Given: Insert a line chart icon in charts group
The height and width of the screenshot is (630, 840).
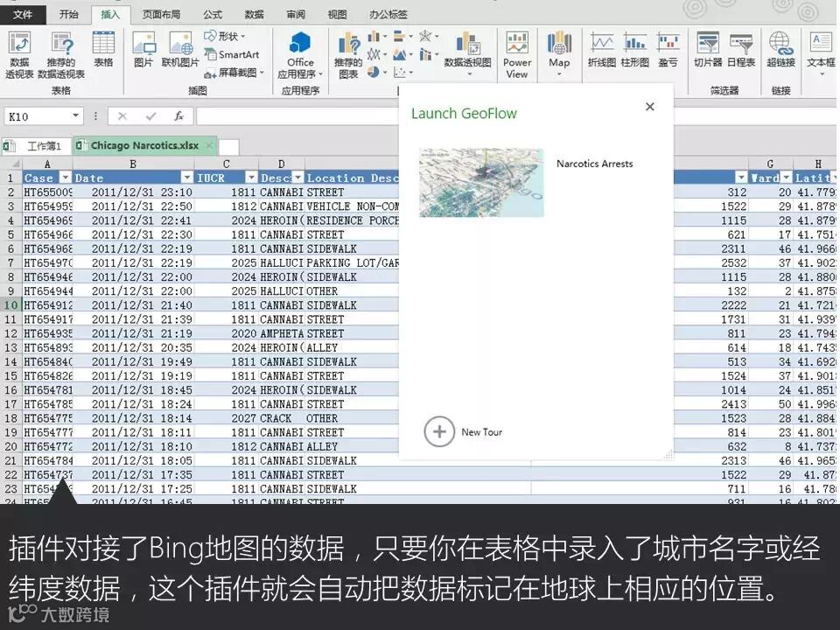Looking at the screenshot, I should [x=376, y=54].
